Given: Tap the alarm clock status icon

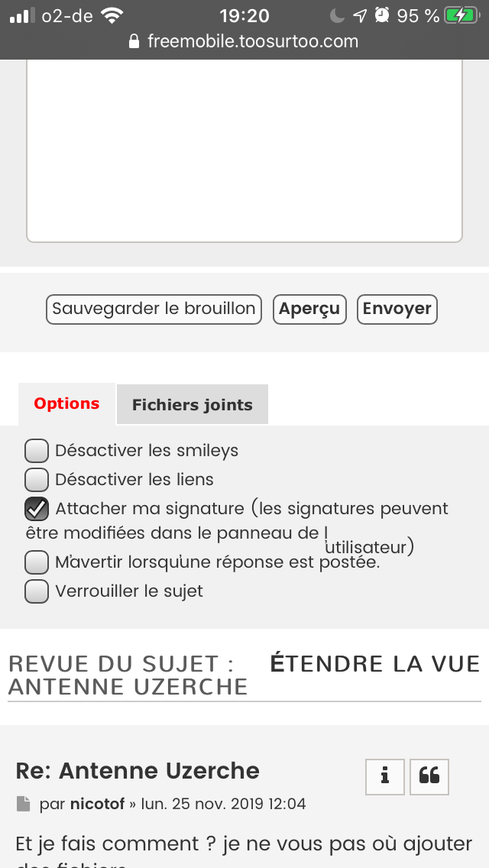Looking at the screenshot, I should (x=382, y=15).
